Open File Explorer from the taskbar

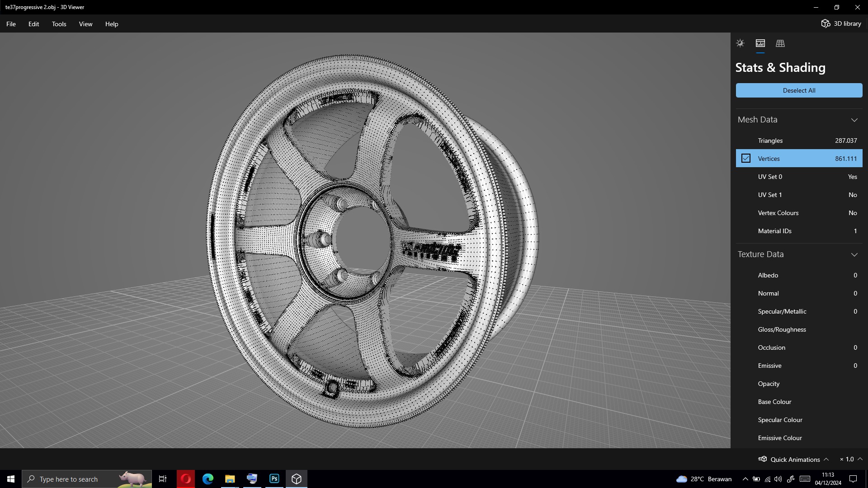tap(230, 479)
